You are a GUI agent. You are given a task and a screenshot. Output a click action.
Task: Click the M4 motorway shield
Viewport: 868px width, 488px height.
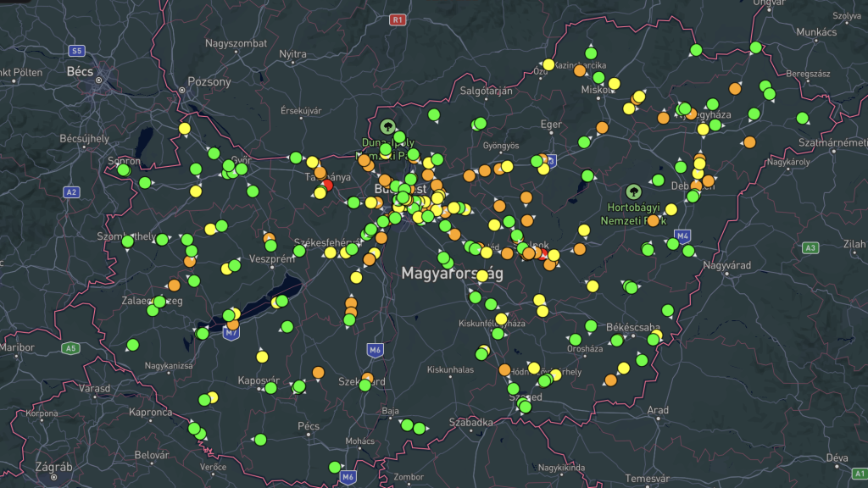(x=684, y=235)
